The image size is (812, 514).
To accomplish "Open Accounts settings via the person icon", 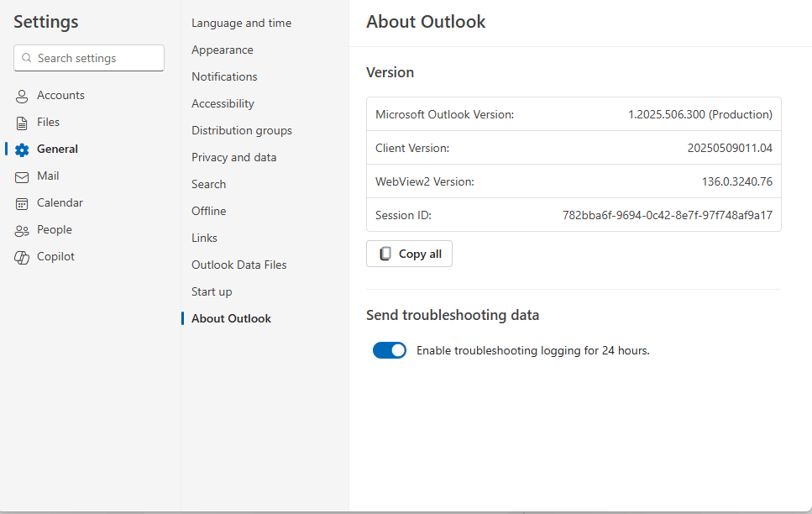I will pyautogui.click(x=21, y=95).
